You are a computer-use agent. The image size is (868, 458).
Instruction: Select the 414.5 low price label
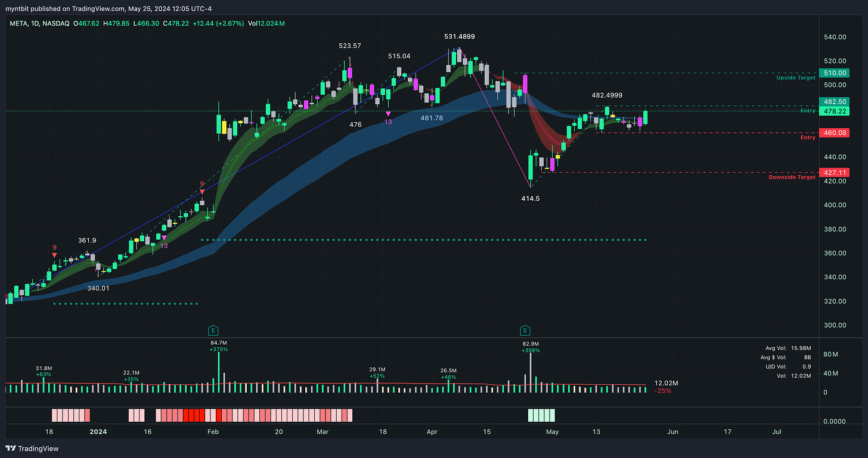click(531, 198)
